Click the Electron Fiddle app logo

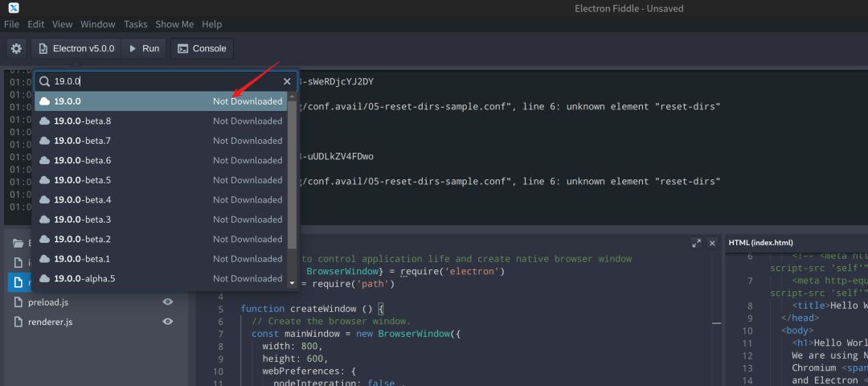pyautogui.click(x=14, y=8)
